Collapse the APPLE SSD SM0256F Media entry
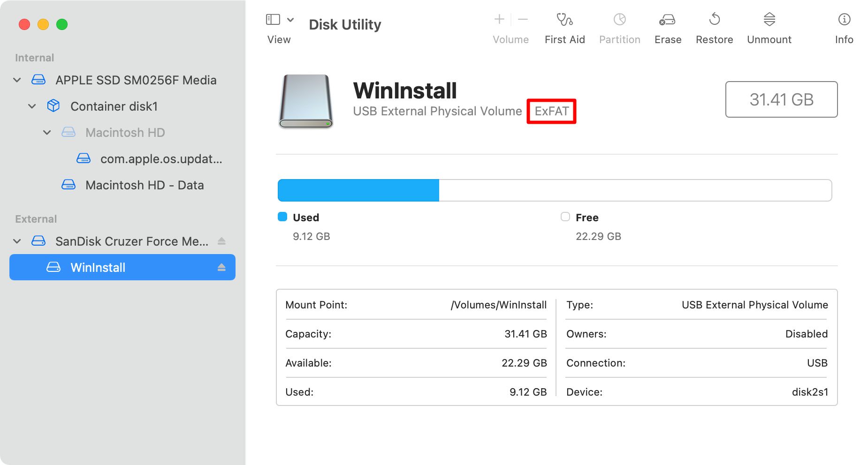Viewport: 868px width, 465px height. [17, 80]
